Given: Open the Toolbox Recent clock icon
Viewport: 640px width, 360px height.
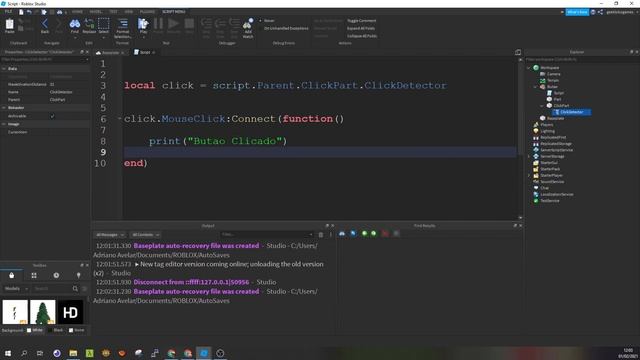Looking at the screenshot, I should (56, 276).
